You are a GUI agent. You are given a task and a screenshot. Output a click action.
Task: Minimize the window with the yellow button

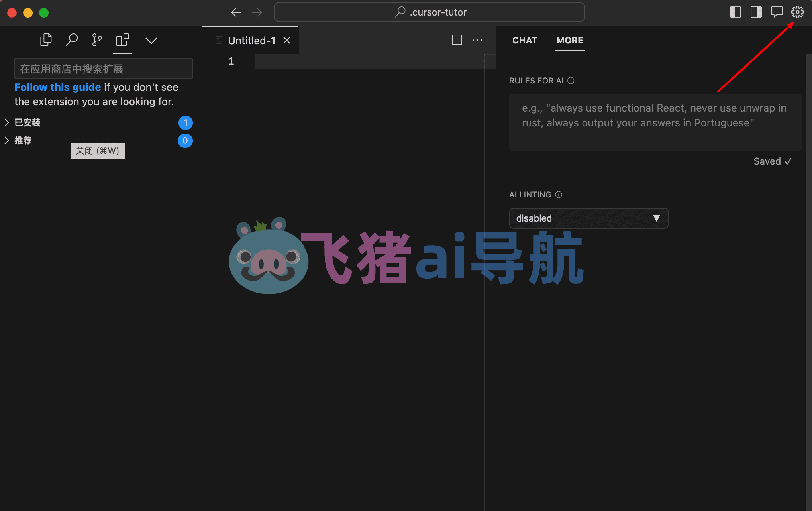pyautogui.click(x=28, y=13)
